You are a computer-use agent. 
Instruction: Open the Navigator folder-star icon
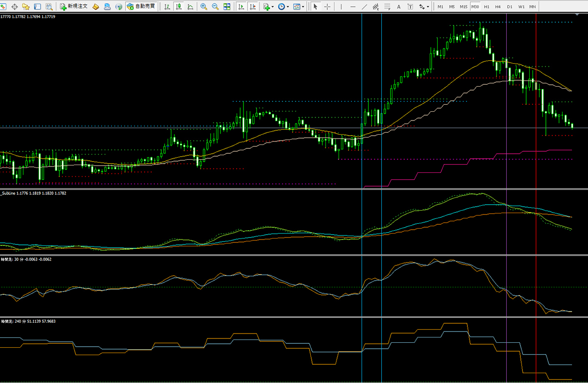[x=26, y=7]
